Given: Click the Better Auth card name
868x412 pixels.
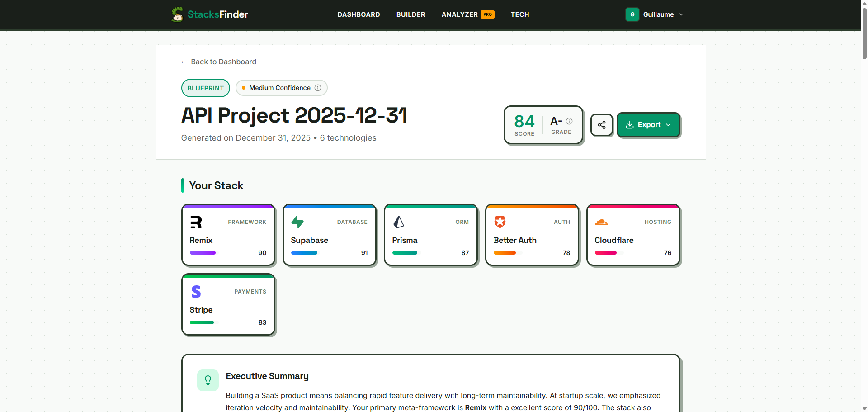Looking at the screenshot, I should [x=515, y=240].
